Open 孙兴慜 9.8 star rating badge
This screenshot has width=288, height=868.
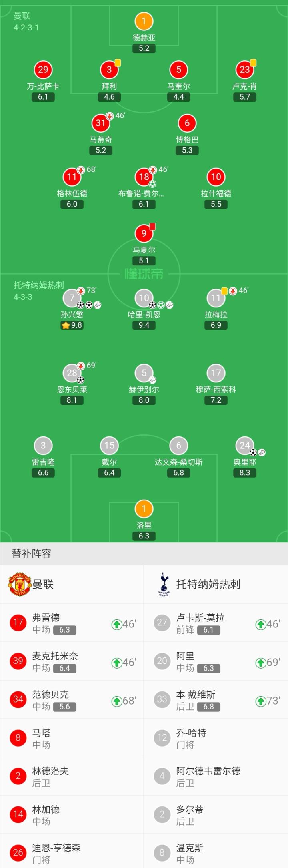(x=72, y=325)
